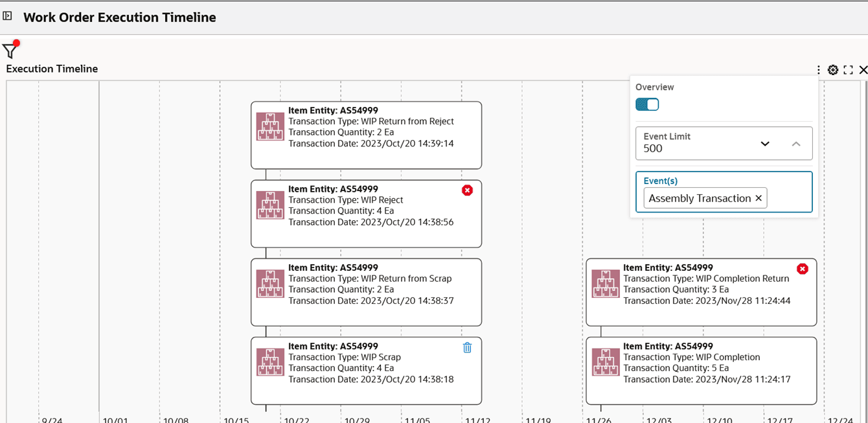The height and width of the screenshot is (423, 868).
Task: Open the Event Limit dropdown arrow
Action: tap(765, 144)
